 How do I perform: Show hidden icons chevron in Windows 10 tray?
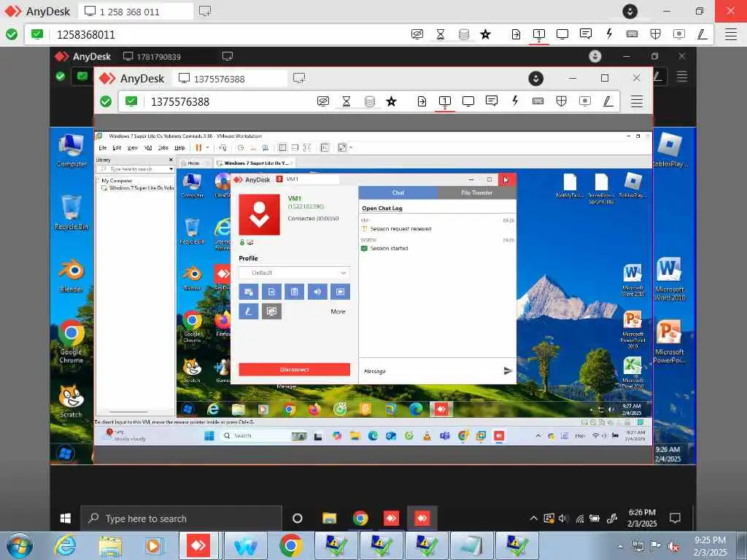click(533, 518)
